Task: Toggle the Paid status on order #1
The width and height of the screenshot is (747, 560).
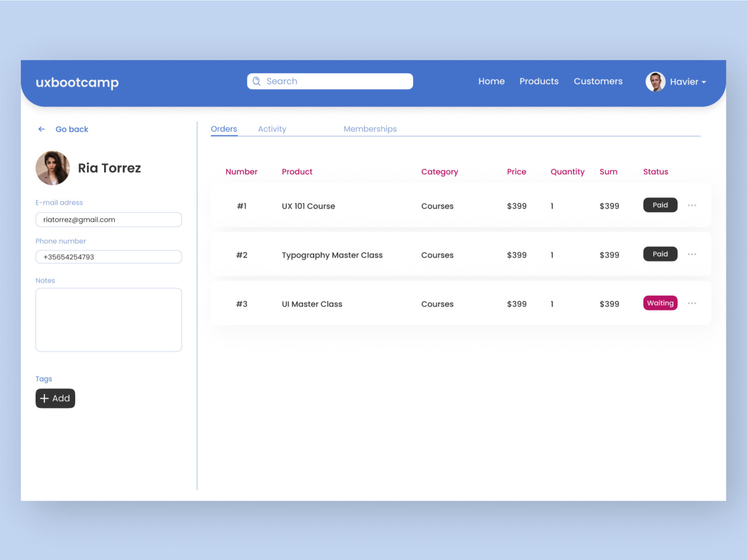Action: pos(660,205)
